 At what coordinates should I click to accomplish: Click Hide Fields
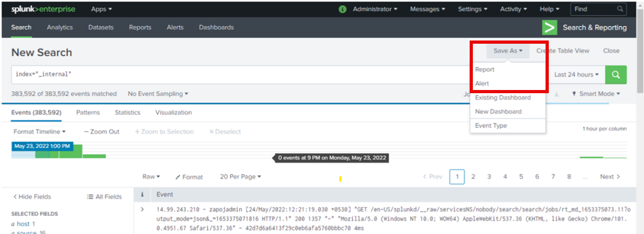[32, 197]
